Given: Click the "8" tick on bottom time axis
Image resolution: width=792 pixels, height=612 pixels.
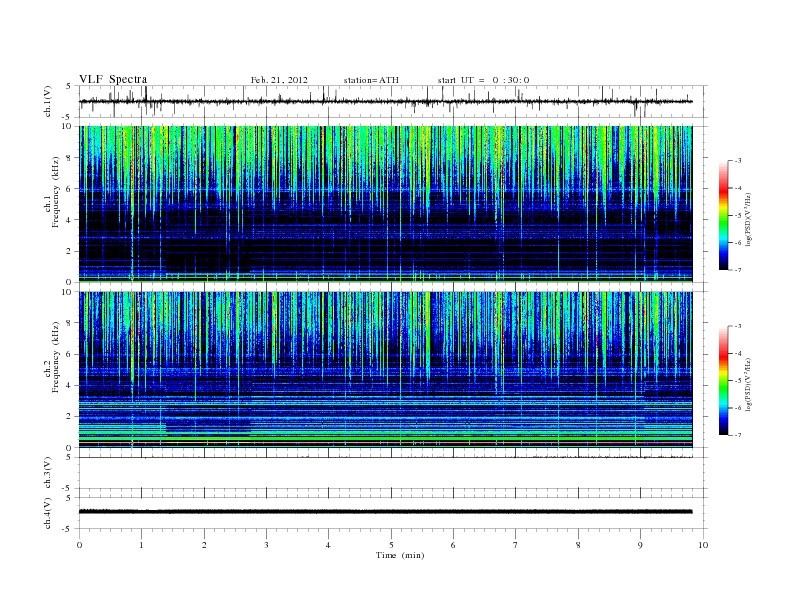Looking at the screenshot, I should 578,545.
